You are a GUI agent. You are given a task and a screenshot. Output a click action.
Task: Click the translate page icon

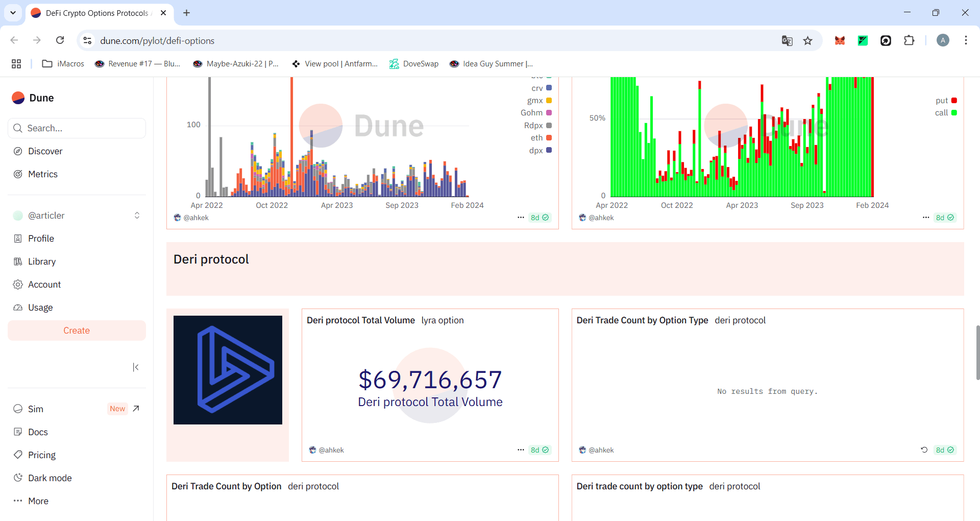787,40
